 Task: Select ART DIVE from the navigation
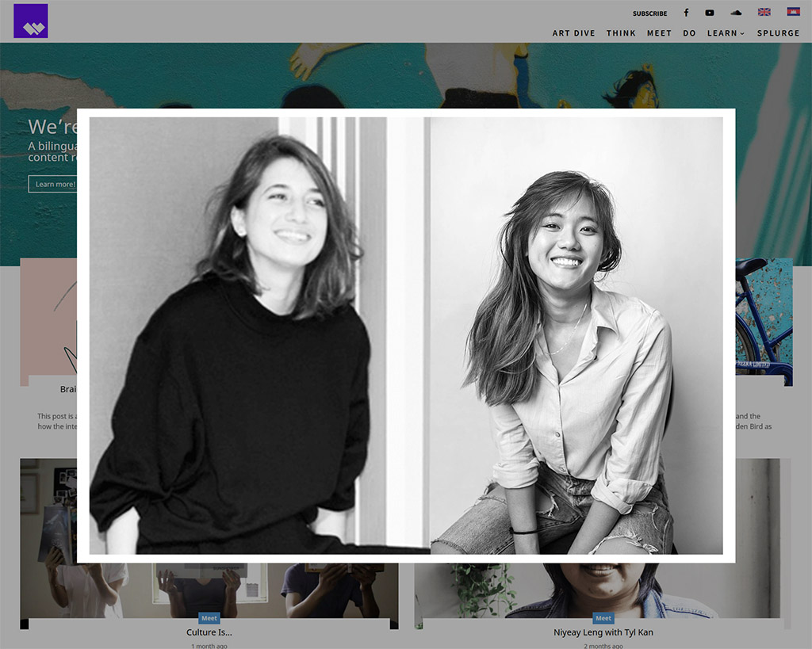[574, 33]
